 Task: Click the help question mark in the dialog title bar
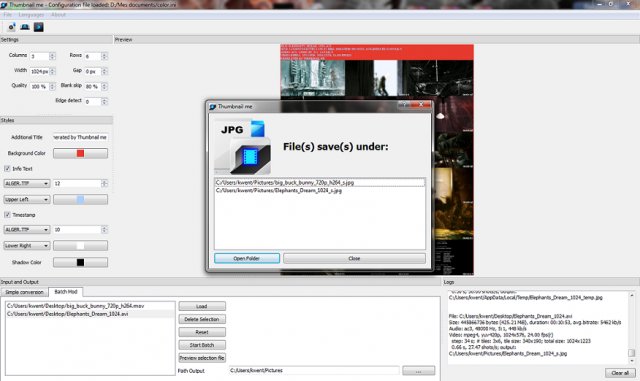coord(404,105)
